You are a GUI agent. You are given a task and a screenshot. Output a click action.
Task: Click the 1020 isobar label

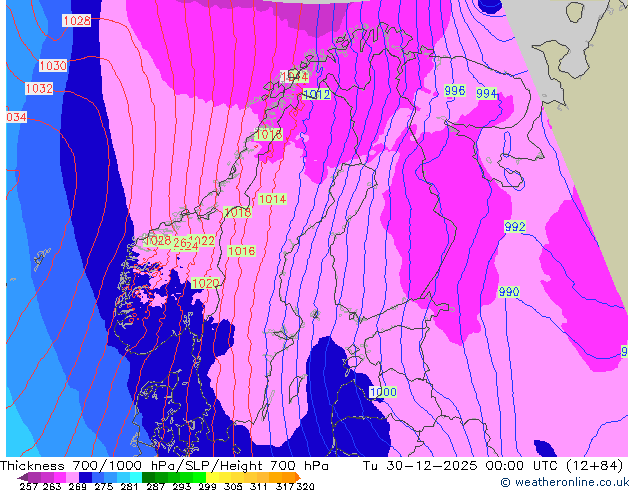pyautogui.click(x=205, y=283)
